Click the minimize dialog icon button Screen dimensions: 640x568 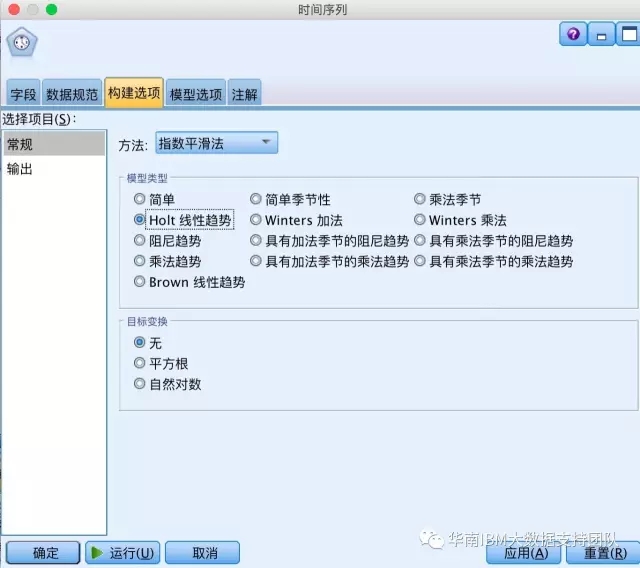(601, 34)
